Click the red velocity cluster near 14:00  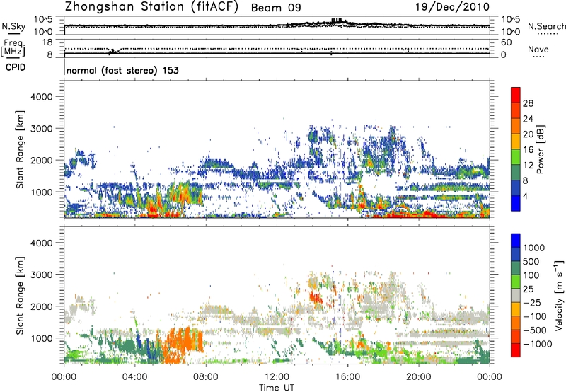(x=316, y=299)
